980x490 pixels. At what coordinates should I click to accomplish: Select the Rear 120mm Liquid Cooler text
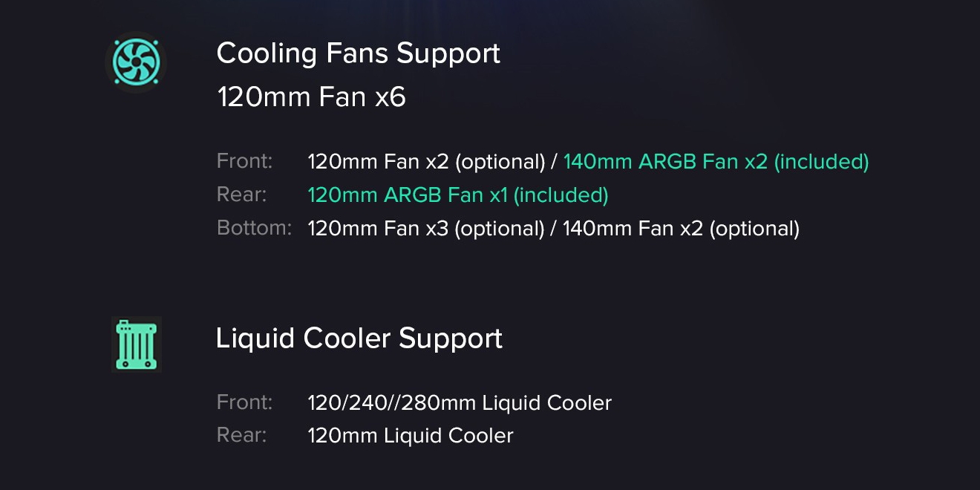(x=410, y=436)
